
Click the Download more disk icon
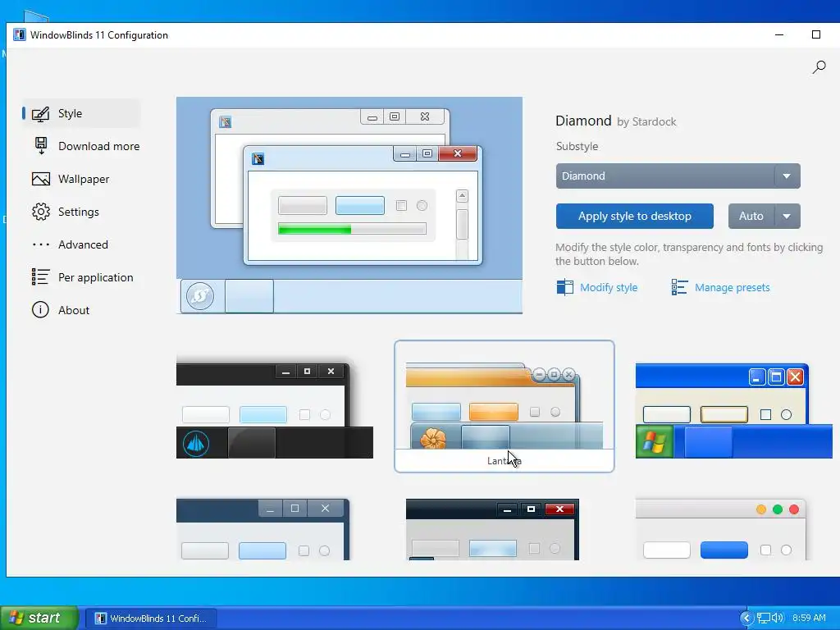pyautogui.click(x=41, y=146)
